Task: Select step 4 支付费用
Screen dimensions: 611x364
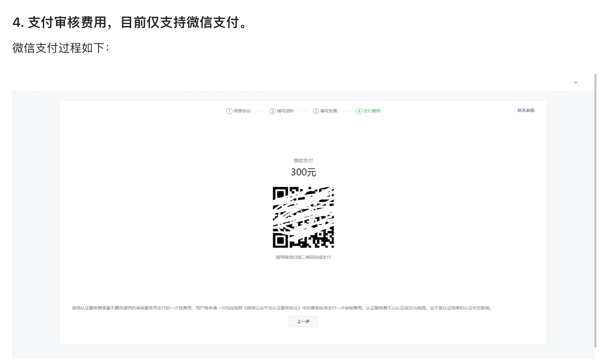Action: click(368, 111)
